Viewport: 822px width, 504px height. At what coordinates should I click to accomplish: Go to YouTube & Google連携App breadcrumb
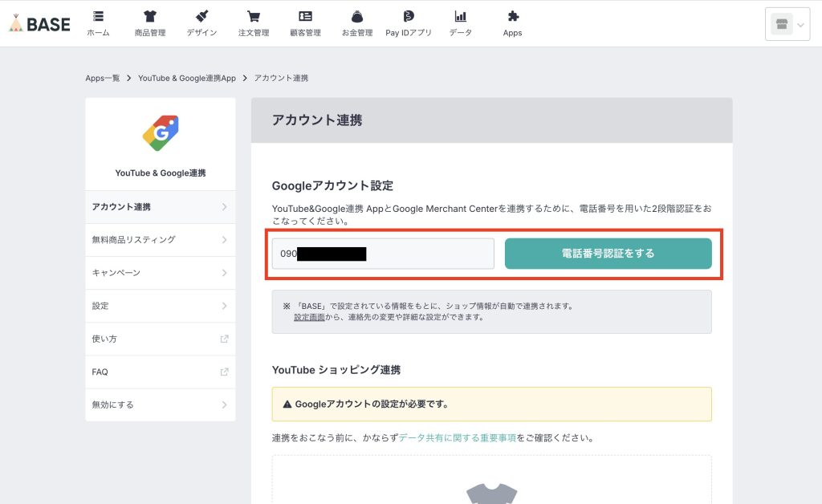[187, 78]
